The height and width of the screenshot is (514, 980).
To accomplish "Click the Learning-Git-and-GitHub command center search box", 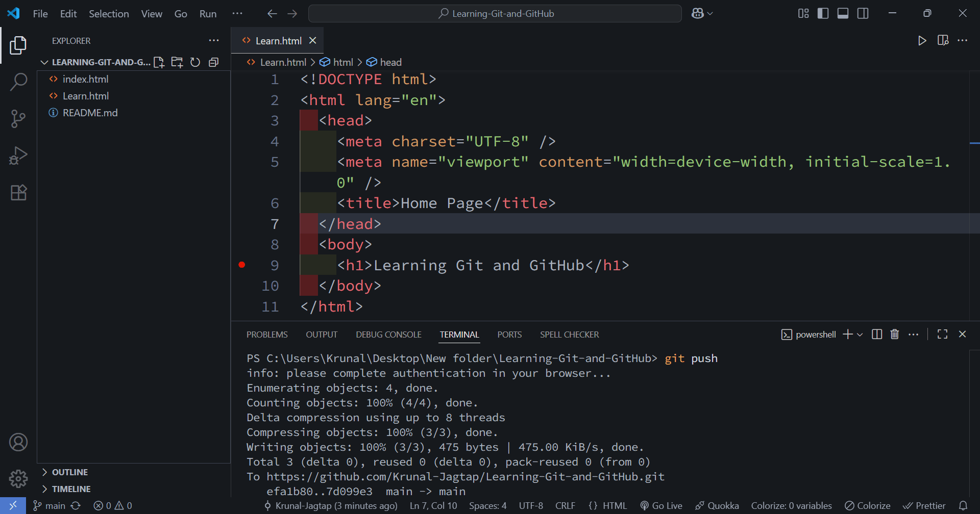I will coord(495,14).
